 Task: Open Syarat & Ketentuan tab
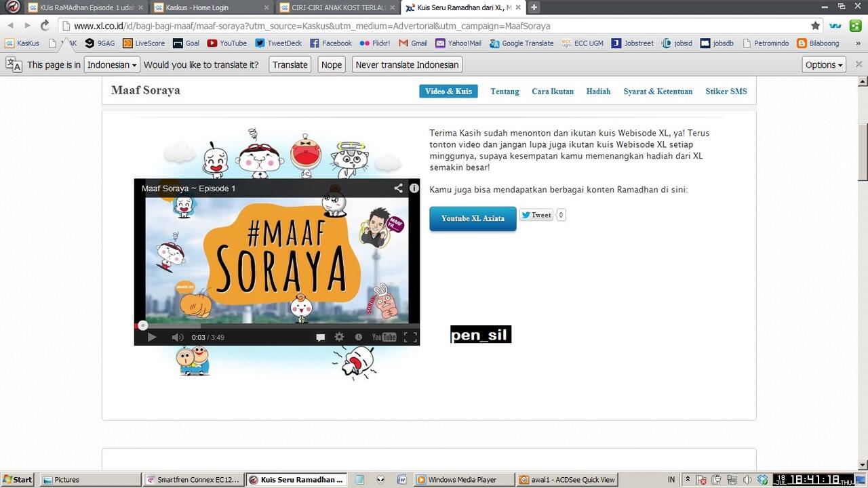pos(658,91)
